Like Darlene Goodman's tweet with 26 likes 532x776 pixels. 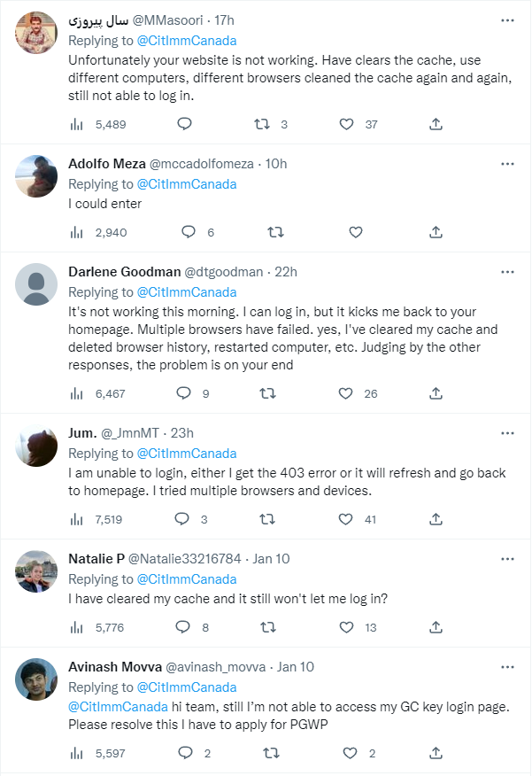point(345,393)
